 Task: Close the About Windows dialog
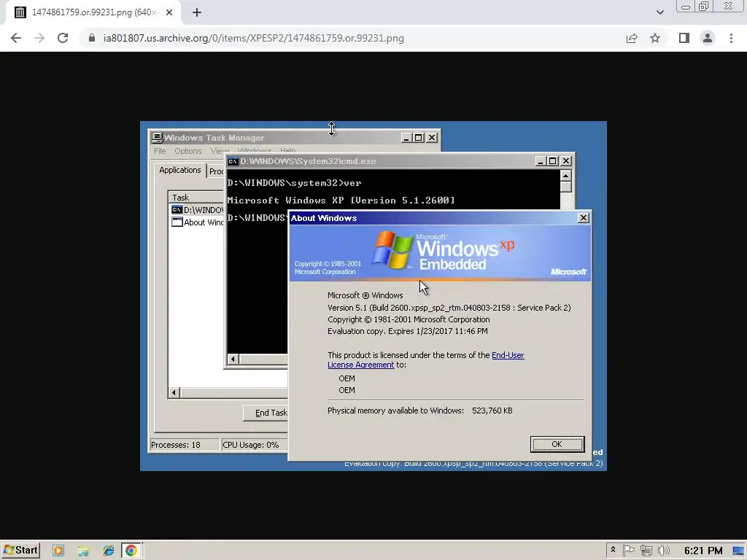pyautogui.click(x=583, y=217)
